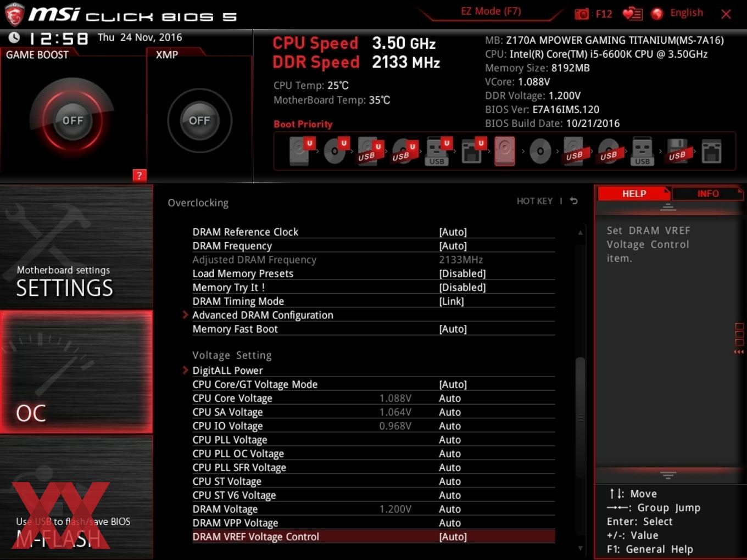Expand Advanced DRAM Configuration submenu
This screenshot has width=747, height=560.
[x=263, y=315]
